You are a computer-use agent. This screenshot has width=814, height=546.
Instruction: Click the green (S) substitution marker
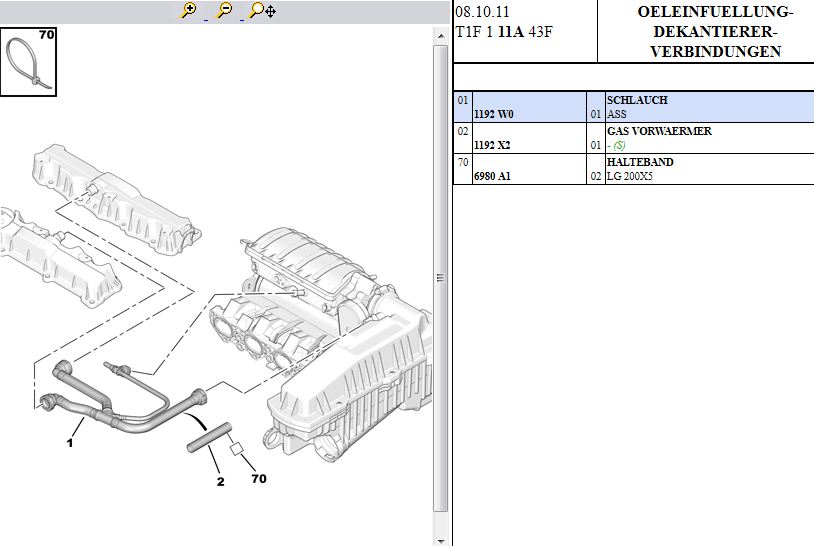[x=619, y=146]
